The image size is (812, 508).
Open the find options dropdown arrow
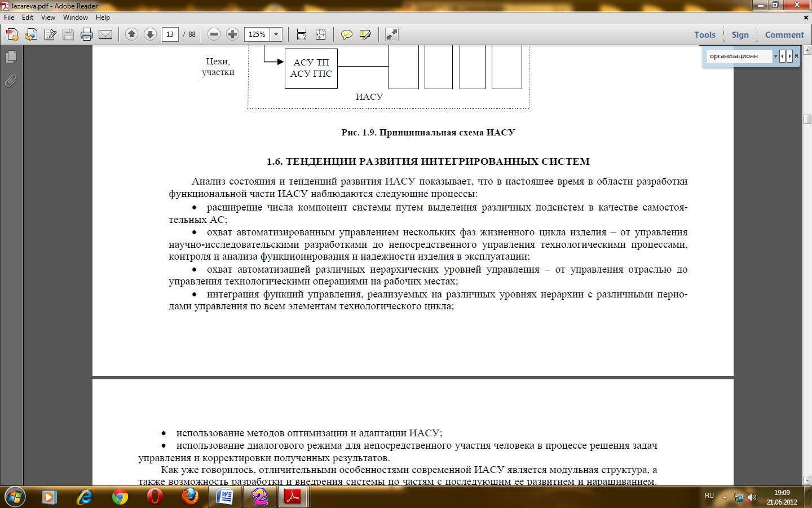pos(775,56)
